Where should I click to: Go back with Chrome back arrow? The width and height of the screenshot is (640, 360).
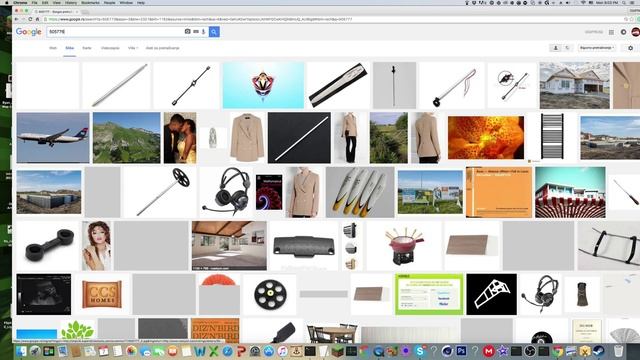click(x=17, y=19)
